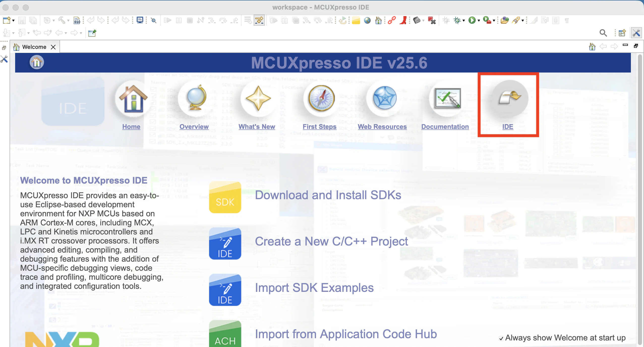Click the blue monitor terminal icon
The image size is (644, 347).
pos(140,20)
